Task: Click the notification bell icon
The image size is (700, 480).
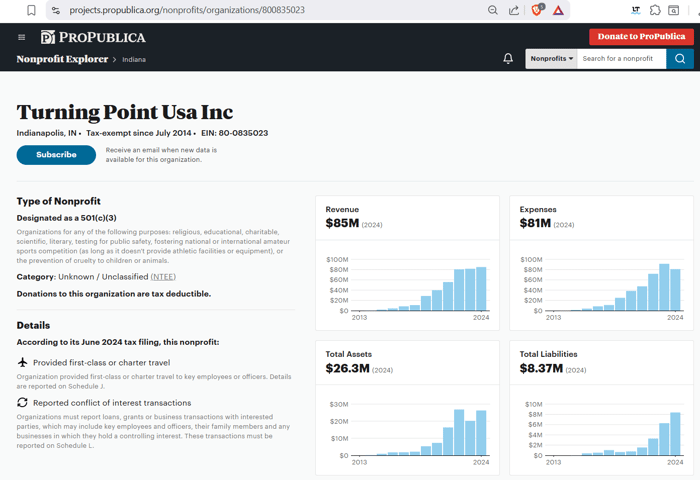Action: click(x=508, y=59)
